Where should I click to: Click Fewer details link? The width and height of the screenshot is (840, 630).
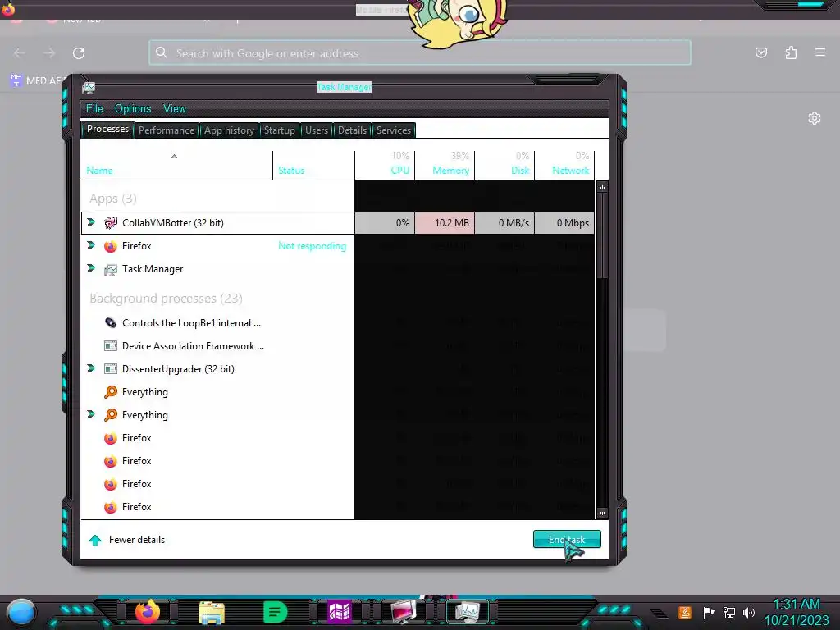(137, 540)
